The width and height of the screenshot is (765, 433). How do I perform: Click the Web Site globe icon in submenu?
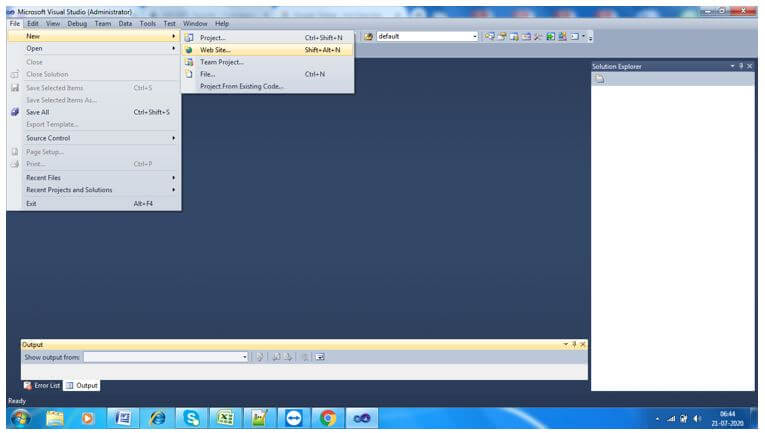click(x=189, y=50)
